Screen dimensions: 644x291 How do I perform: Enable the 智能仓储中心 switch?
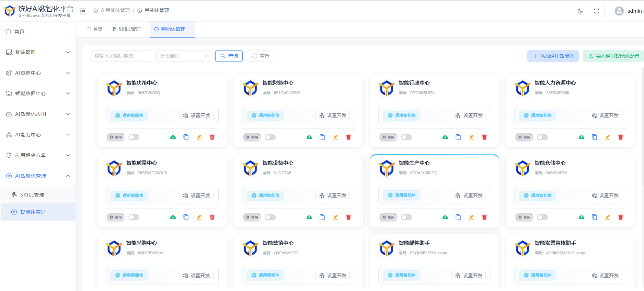(542, 217)
